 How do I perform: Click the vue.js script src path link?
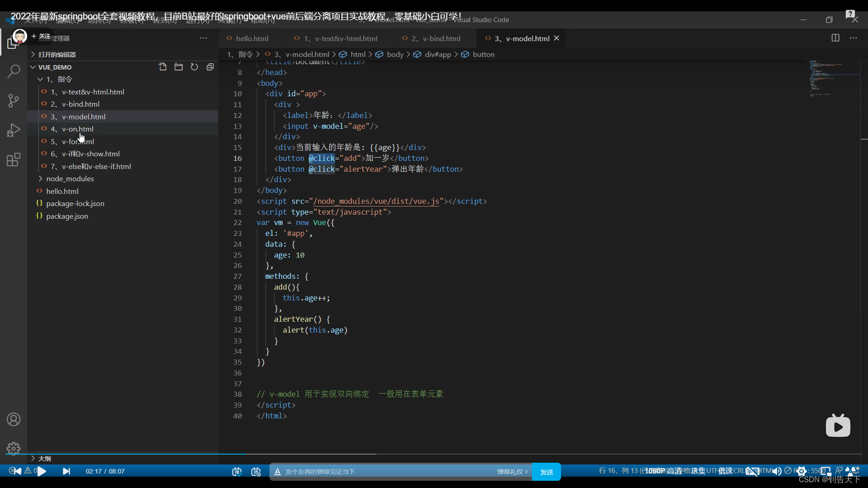376,201
